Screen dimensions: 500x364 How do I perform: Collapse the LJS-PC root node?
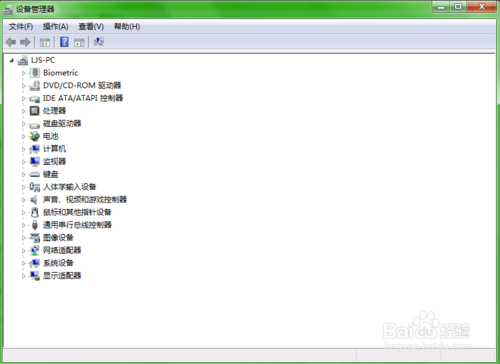(12, 60)
